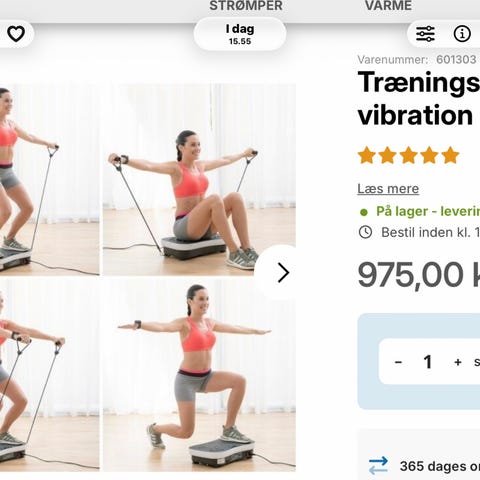Open the STRØMPER category tab

tap(246, 6)
